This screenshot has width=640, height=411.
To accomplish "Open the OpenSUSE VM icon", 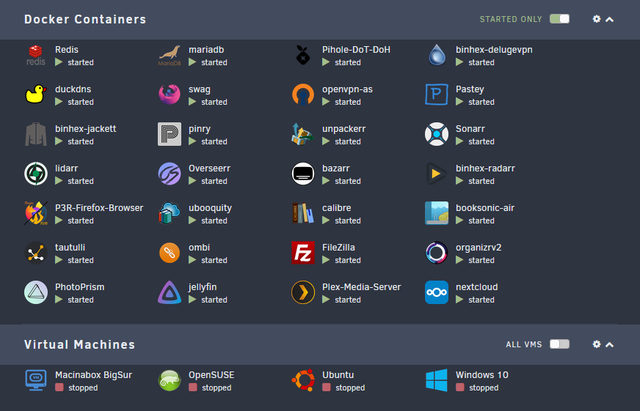I will point(169,380).
